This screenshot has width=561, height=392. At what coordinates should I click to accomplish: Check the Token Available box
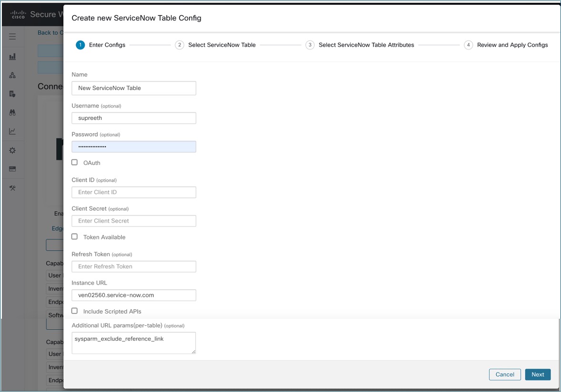tap(74, 236)
